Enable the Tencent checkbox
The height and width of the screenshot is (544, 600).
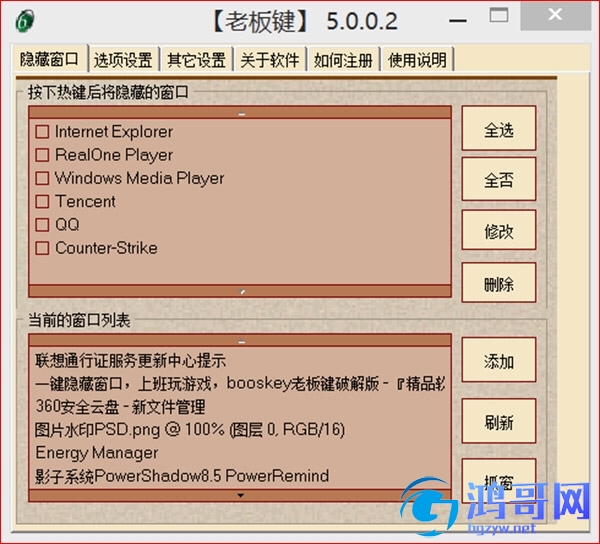point(42,202)
